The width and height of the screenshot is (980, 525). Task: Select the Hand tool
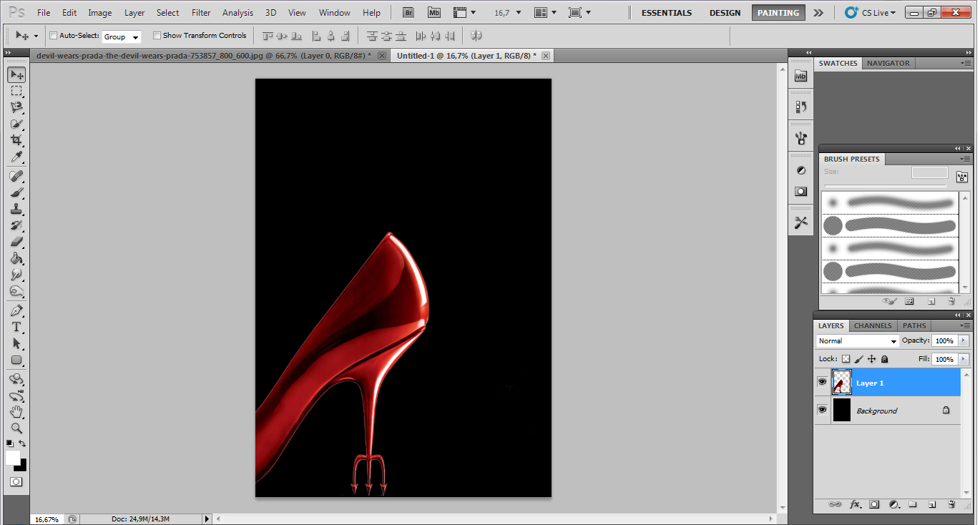click(x=16, y=412)
